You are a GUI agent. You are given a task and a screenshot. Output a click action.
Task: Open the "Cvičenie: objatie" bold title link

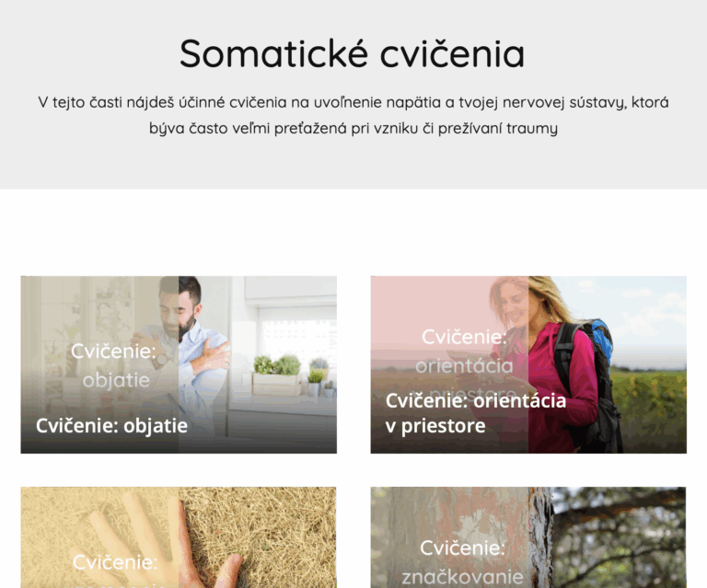click(x=111, y=426)
